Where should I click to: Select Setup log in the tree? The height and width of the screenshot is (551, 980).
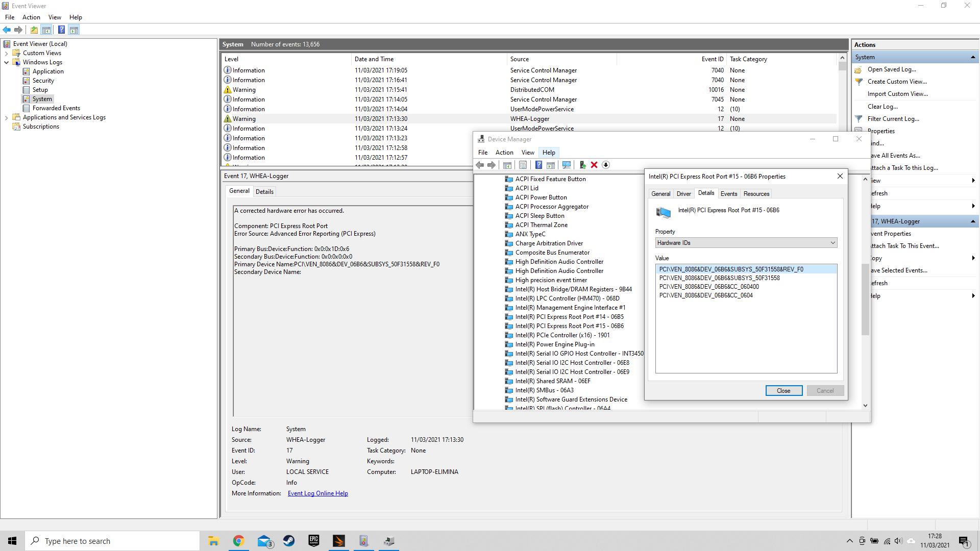(40, 90)
